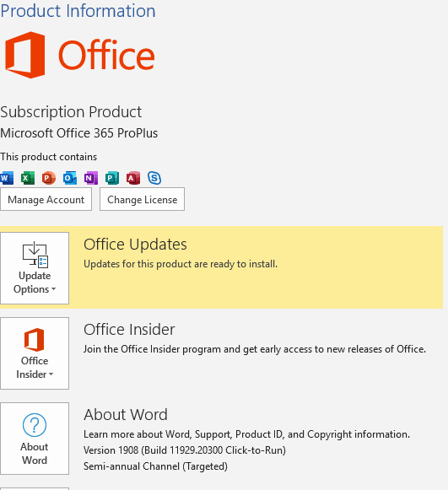This screenshot has width=448, height=490.
Task: Click the OneNote app icon
Action: [91, 178]
